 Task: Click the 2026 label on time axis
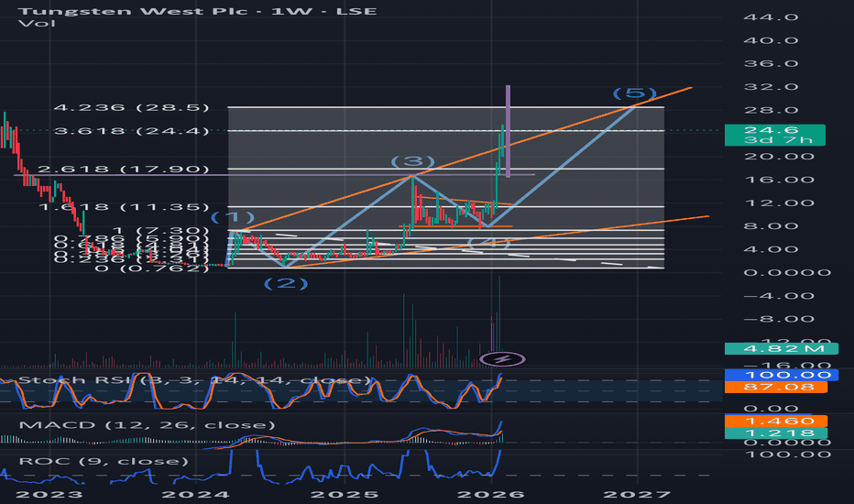pyautogui.click(x=491, y=495)
